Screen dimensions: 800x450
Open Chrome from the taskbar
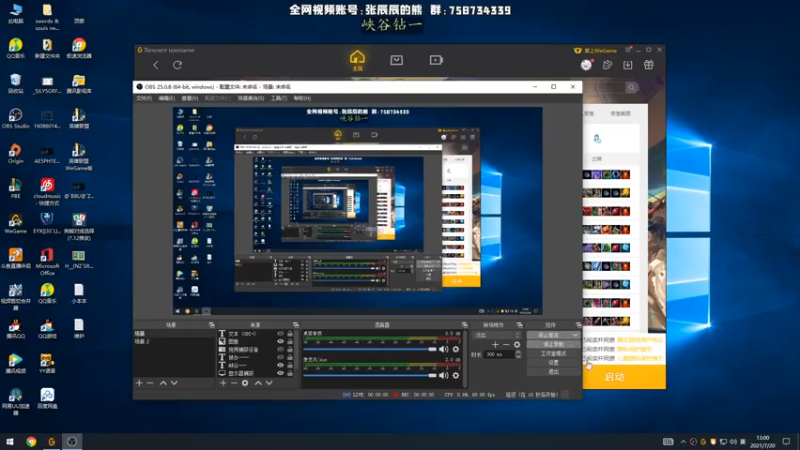coord(31,441)
